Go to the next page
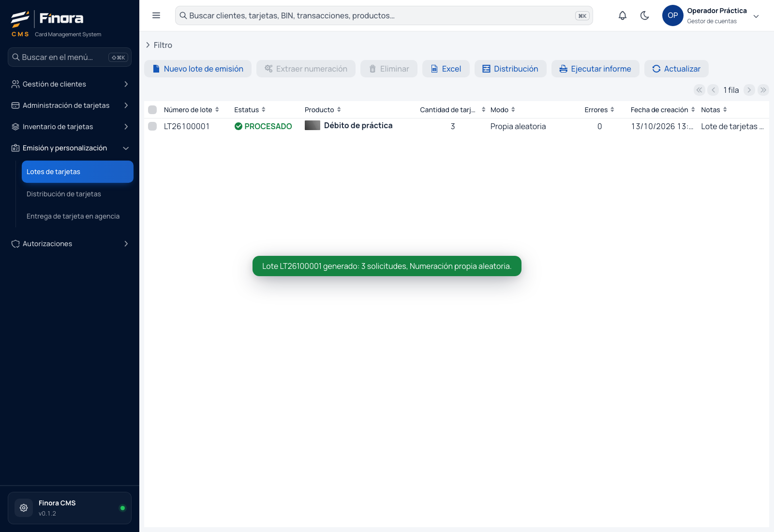This screenshot has width=774, height=532. click(x=749, y=90)
